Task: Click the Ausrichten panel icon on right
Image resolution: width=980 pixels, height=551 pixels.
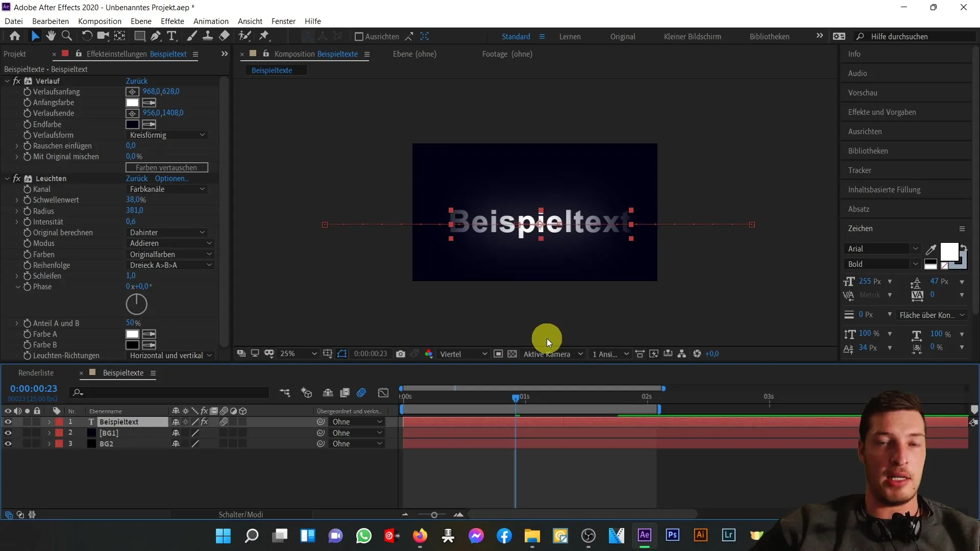Action: [869, 132]
